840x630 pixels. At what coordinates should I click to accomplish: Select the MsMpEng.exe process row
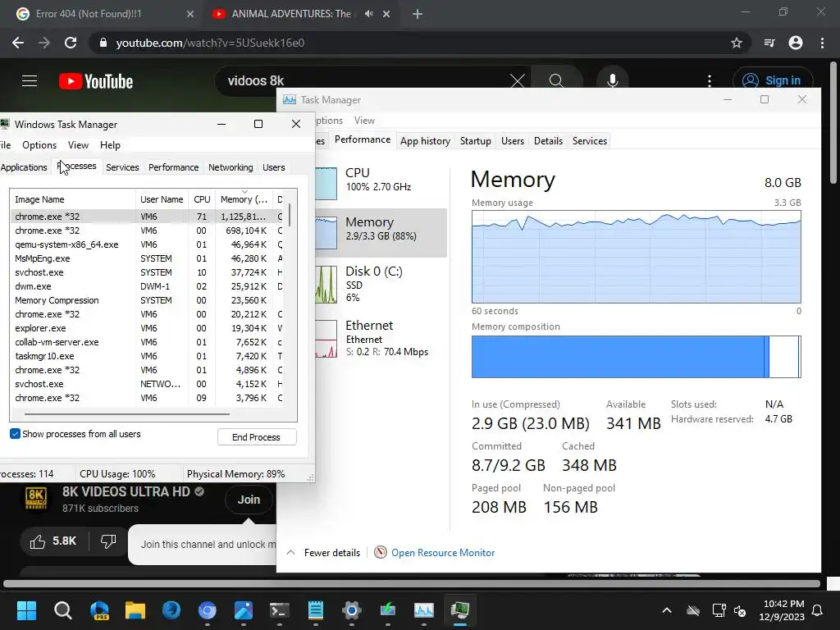[148, 258]
